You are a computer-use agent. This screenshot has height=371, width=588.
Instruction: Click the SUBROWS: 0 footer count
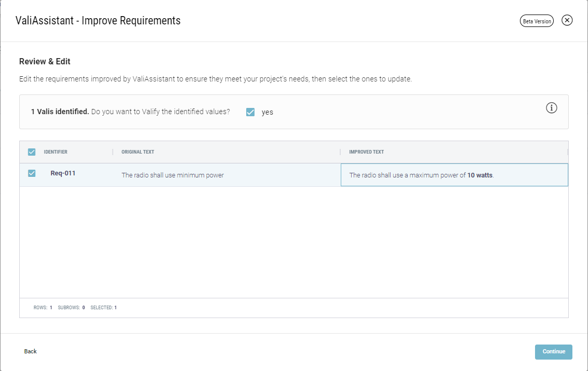click(71, 307)
